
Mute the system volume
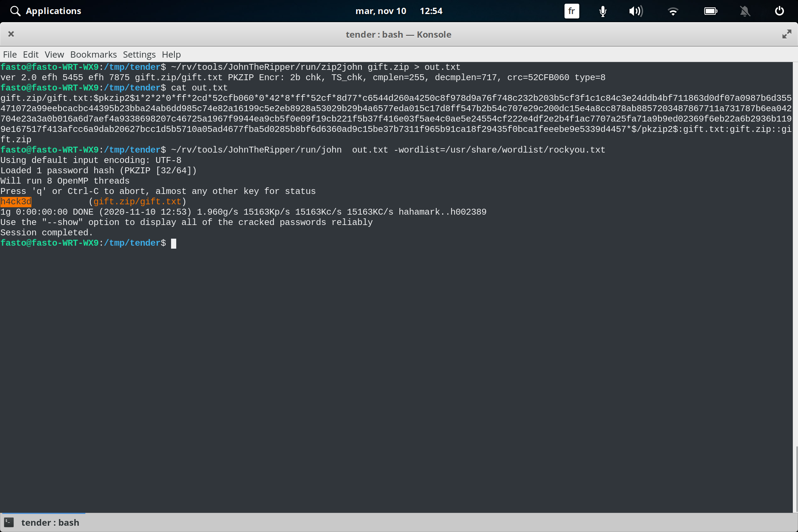click(636, 11)
